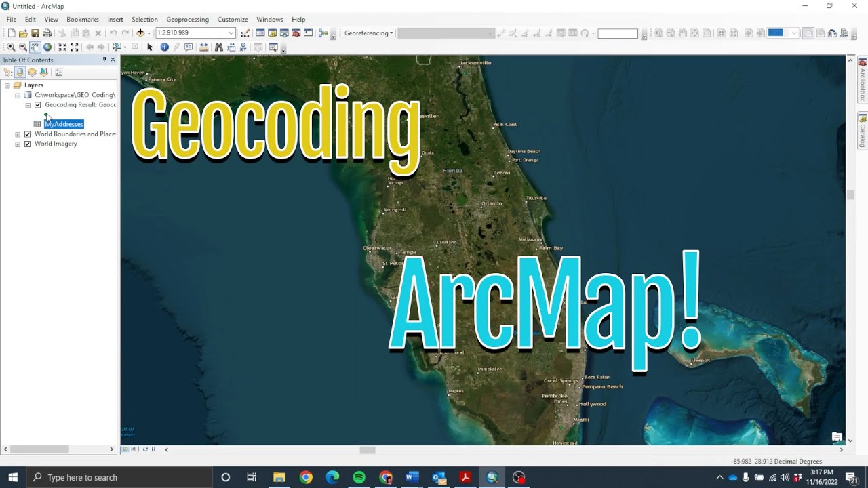The width and height of the screenshot is (868, 488).
Task: Open ModelBuilder window
Action: coord(323,33)
